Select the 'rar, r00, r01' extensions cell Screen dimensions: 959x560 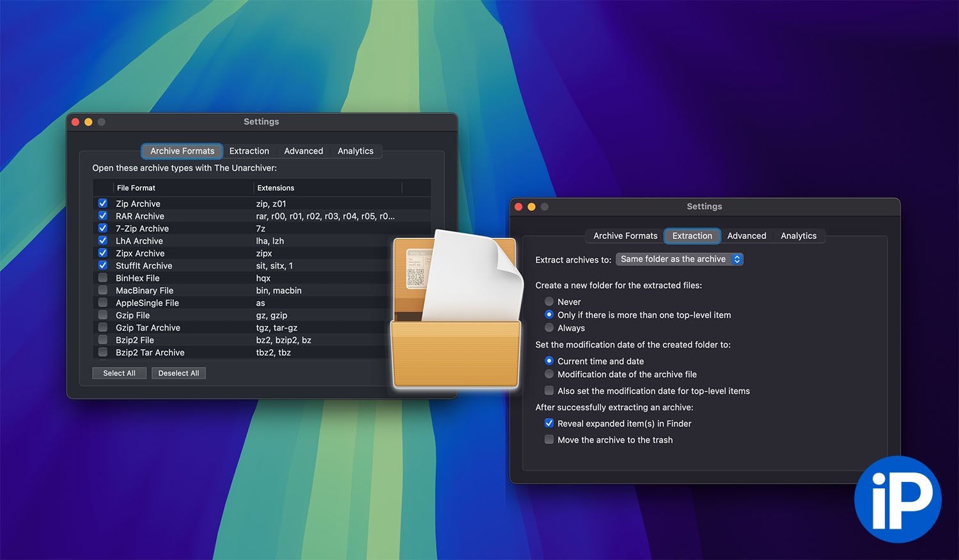coord(325,216)
